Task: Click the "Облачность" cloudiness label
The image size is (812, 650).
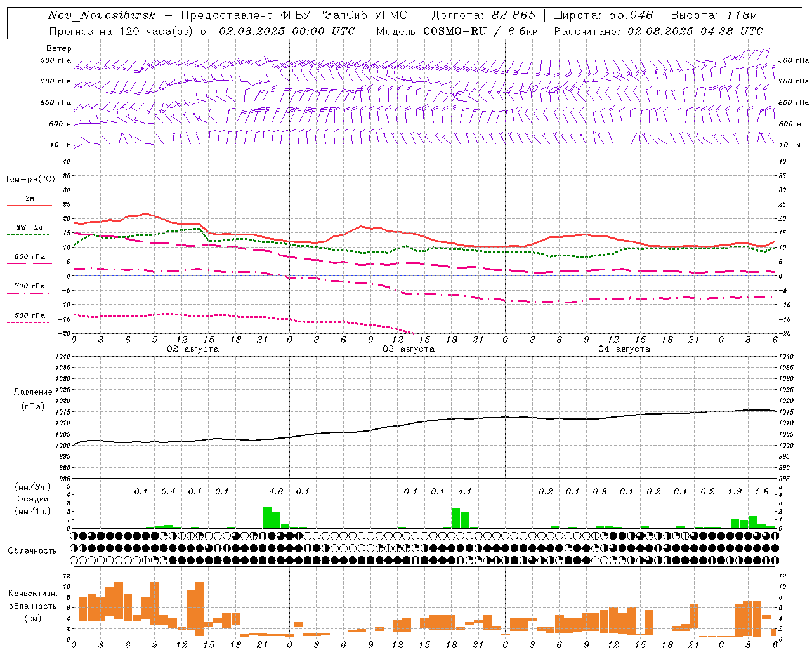Action: 32,551
